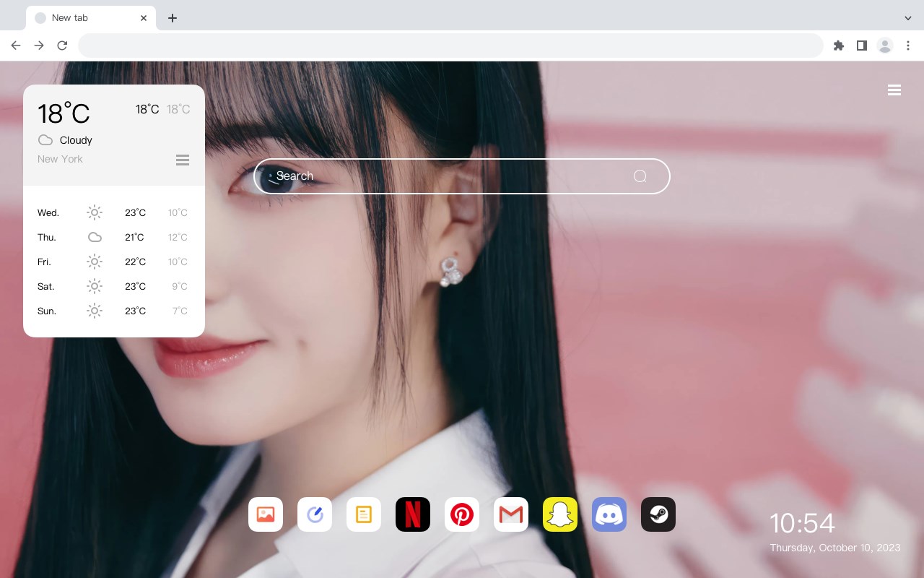The height and width of the screenshot is (578, 924).
Task: Click the 18°C current temperature
Action: pos(64,113)
